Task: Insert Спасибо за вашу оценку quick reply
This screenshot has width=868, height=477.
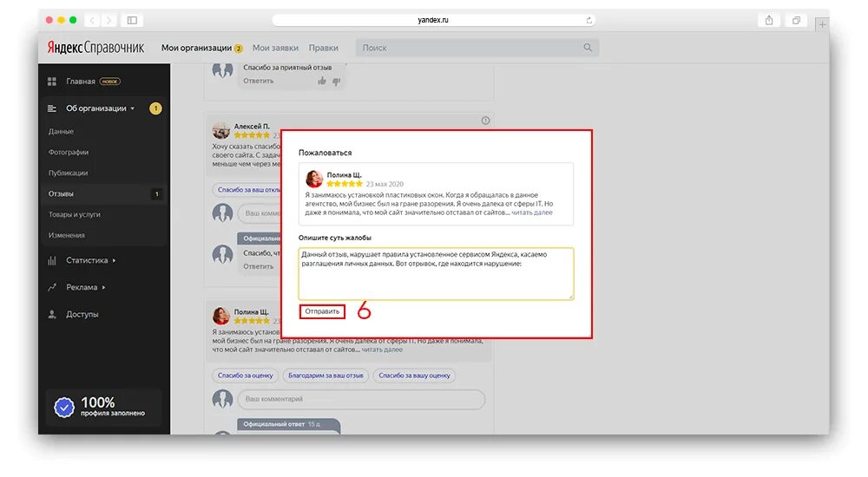Action: click(x=414, y=376)
